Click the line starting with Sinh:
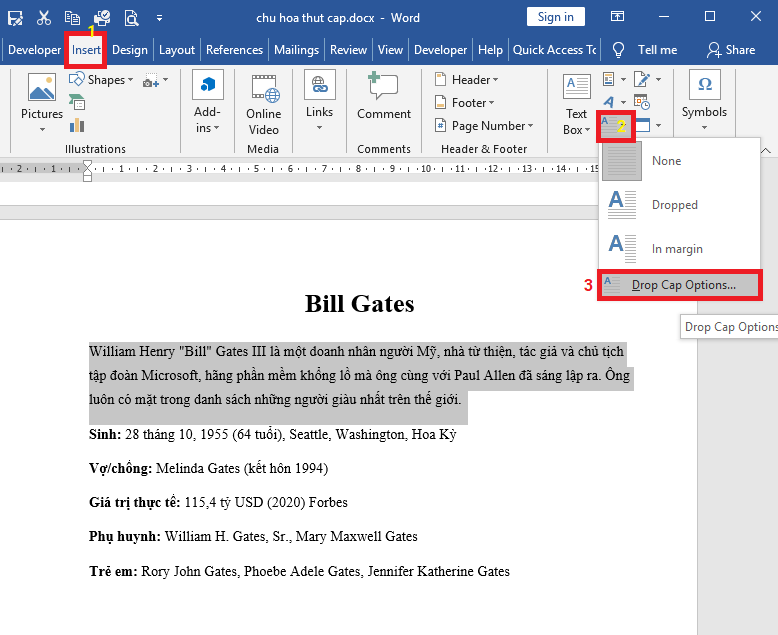Screen dimensions: 778x635 coord(272,435)
